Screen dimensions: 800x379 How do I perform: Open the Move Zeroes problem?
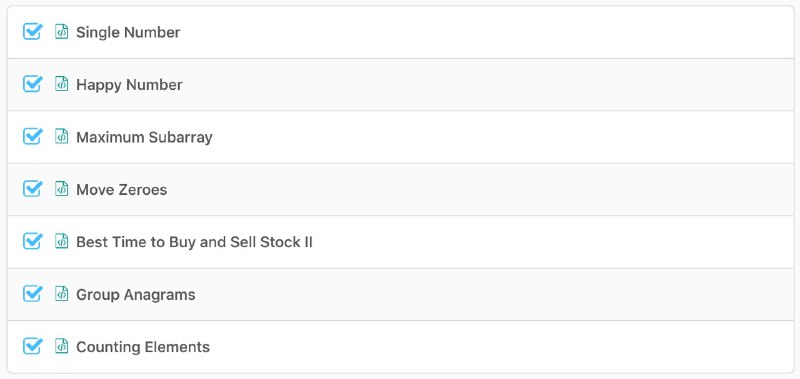(x=121, y=190)
